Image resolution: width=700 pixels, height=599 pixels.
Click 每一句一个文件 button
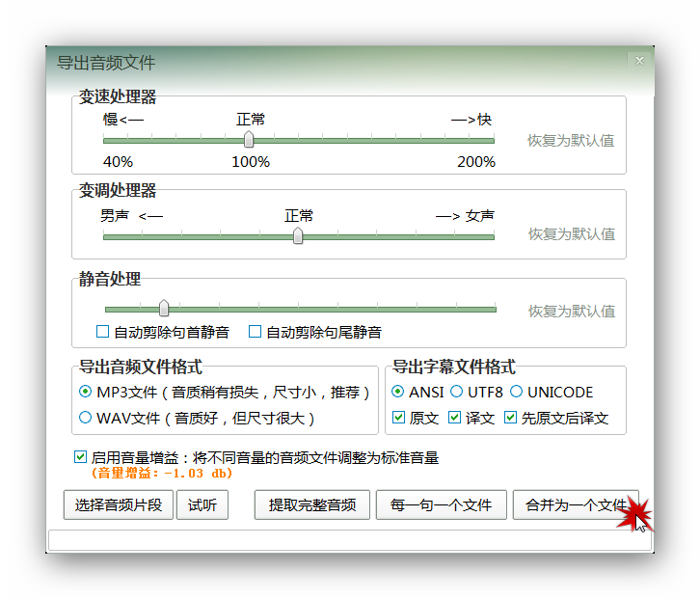click(441, 504)
